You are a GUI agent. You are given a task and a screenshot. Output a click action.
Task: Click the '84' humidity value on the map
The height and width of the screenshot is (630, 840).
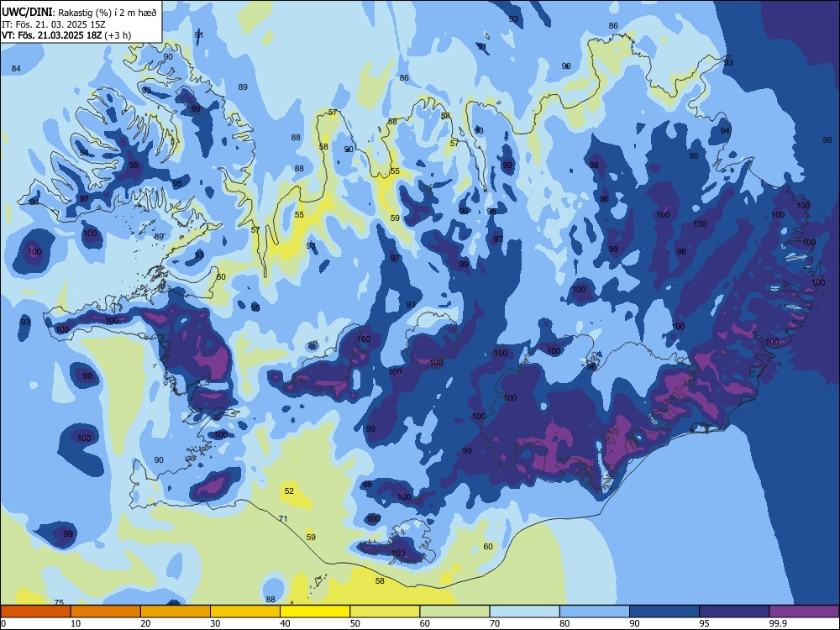point(16,69)
